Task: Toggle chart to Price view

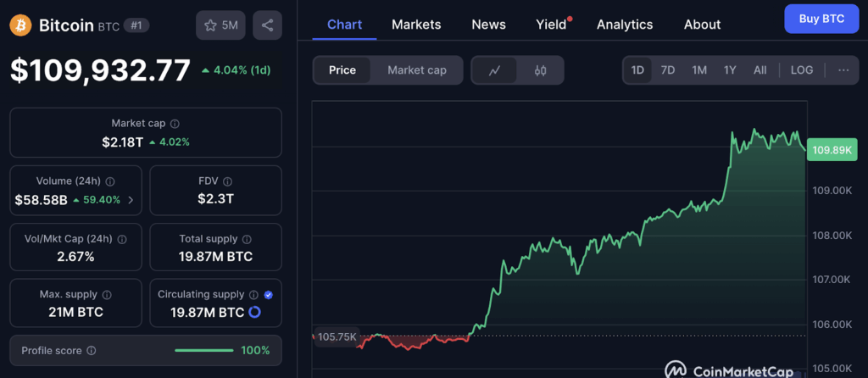Action: pyautogui.click(x=342, y=70)
